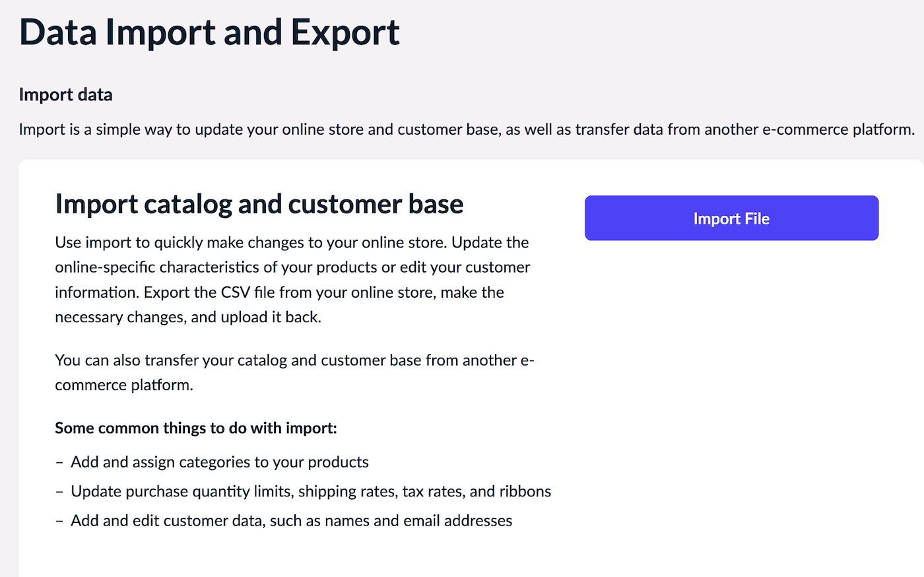Click the 'Update purchase quantity limits' list item
924x577 pixels.
pos(310,492)
